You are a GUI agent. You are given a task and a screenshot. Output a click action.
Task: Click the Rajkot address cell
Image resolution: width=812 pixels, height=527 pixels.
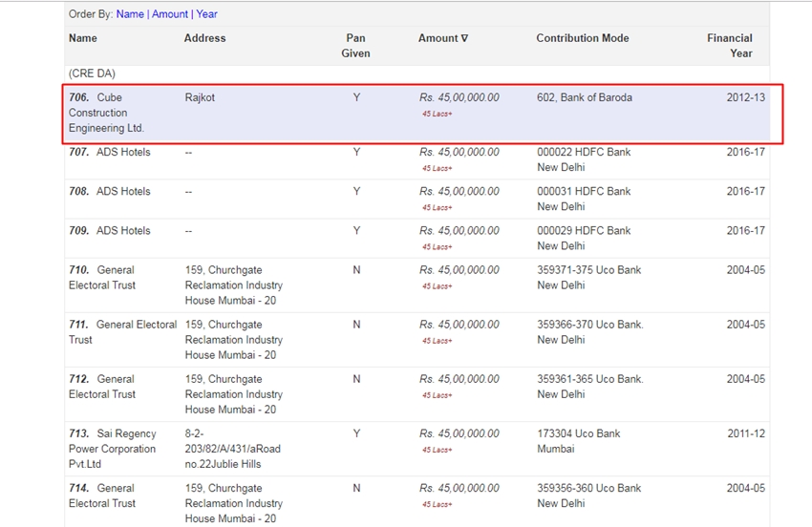click(201, 97)
